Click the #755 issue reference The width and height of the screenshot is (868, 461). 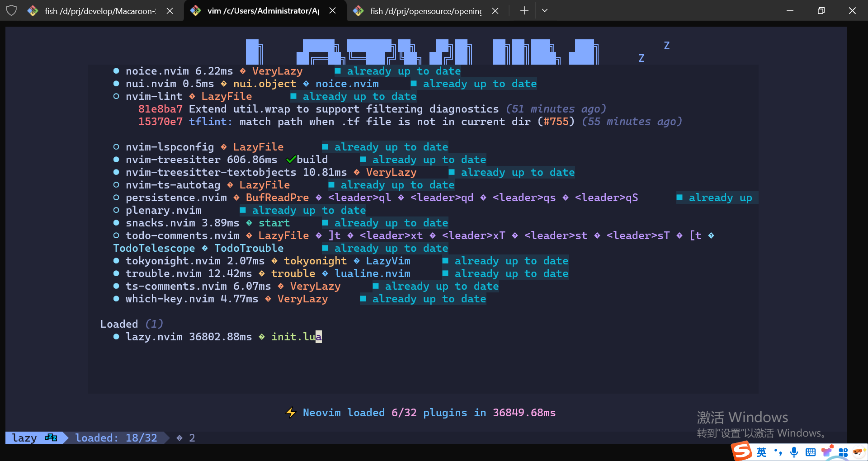(x=556, y=122)
